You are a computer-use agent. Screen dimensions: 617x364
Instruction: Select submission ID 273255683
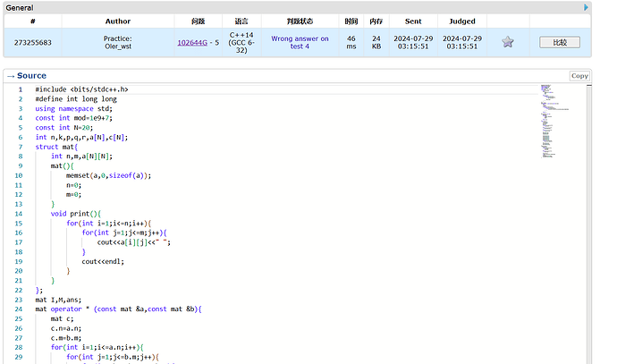[x=33, y=43]
